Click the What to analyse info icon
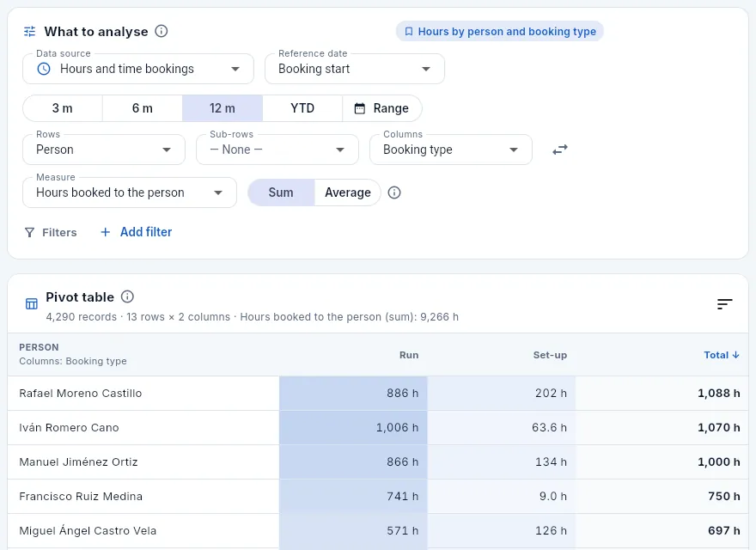This screenshot has height=550, width=756. [x=161, y=31]
